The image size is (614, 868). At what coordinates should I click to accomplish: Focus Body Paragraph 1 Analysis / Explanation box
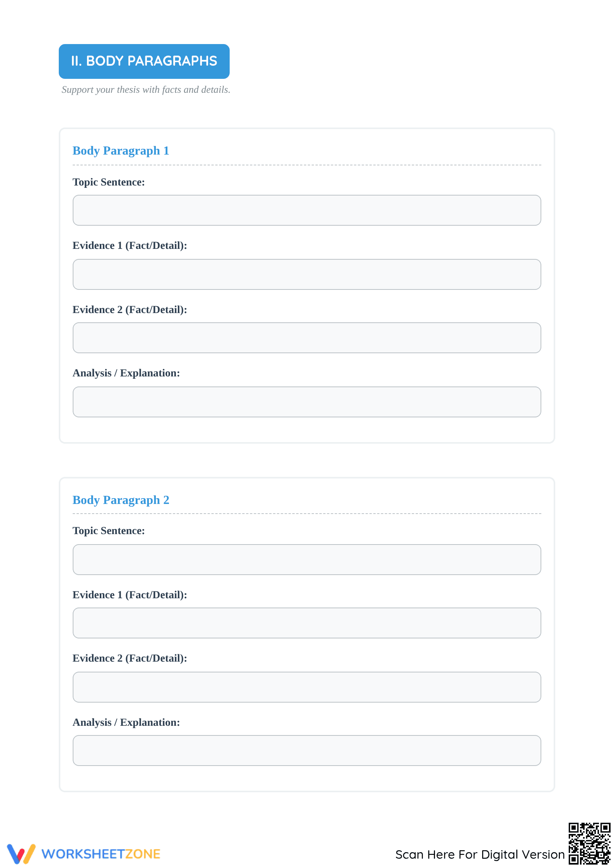pyautogui.click(x=307, y=402)
